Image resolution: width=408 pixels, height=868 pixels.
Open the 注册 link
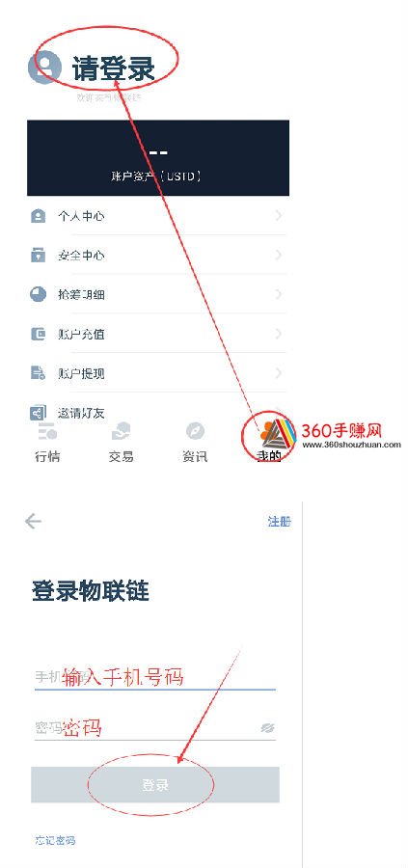[280, 522]
